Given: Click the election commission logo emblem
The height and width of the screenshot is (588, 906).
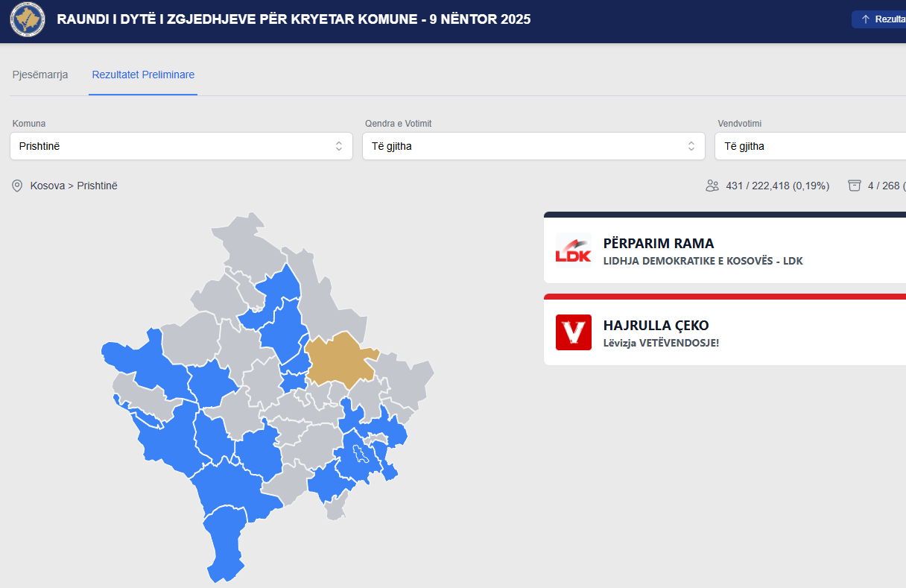Looking at the screenshot, I should point(27,20).
